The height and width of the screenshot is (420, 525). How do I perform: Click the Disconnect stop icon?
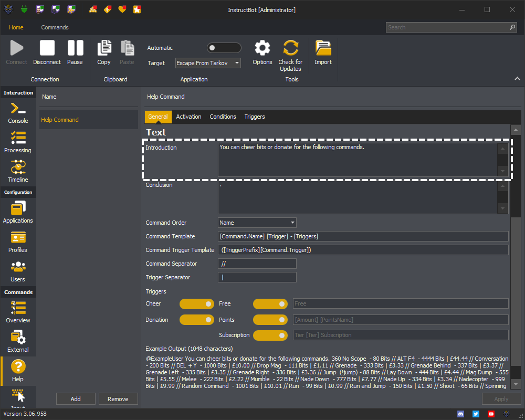pyautogui.click(x=47, y=48)
